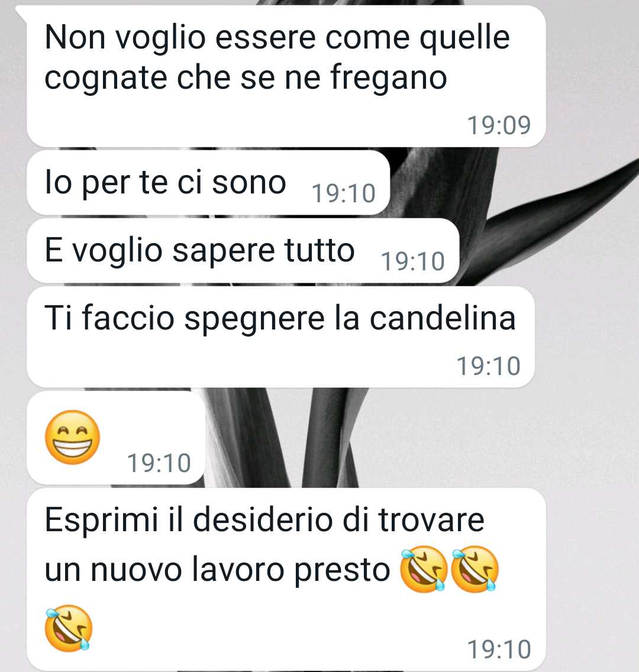Screen dimensions: 639x672
Task: Click the 19:09 timestamp
Action: (x=499, y=125)
